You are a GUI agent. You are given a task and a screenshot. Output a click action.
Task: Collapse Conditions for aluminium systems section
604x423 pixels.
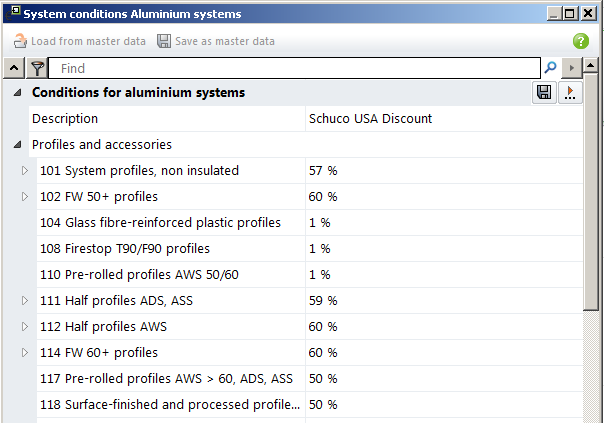17,93
